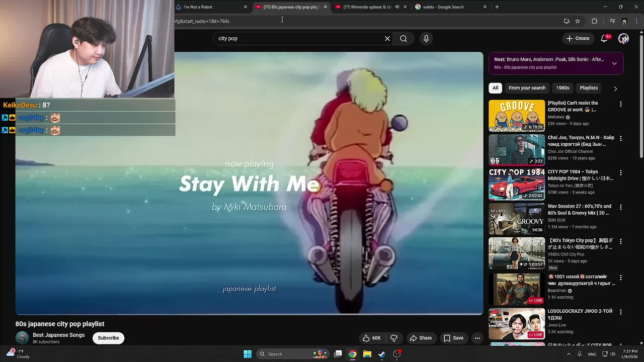
Task: Select the Playlists filter chip
Action: pyautogui.click(x=589, y=88)
